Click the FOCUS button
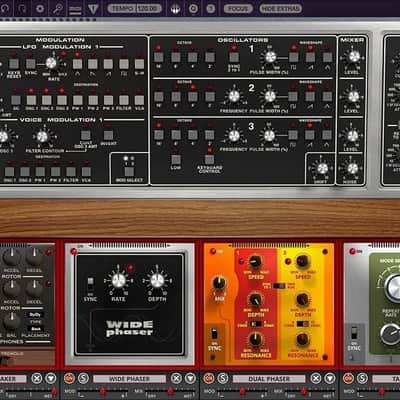The height and width of the screenshot is (400, 400). (238, 8)
